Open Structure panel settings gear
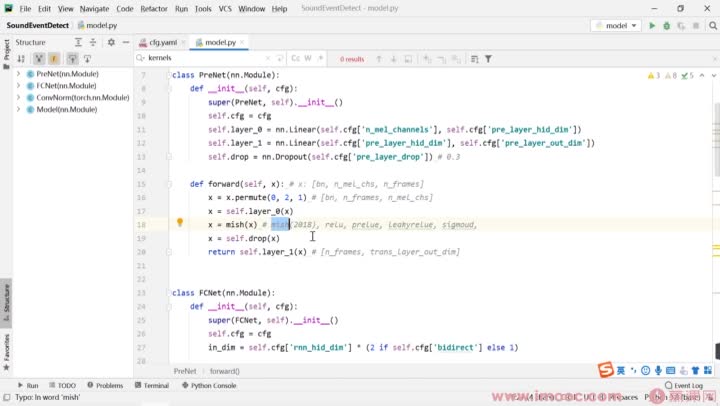 coord(111,42)
